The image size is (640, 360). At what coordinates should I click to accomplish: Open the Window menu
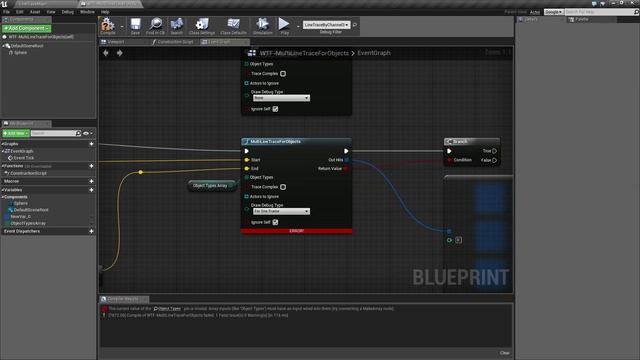(87, 12)
